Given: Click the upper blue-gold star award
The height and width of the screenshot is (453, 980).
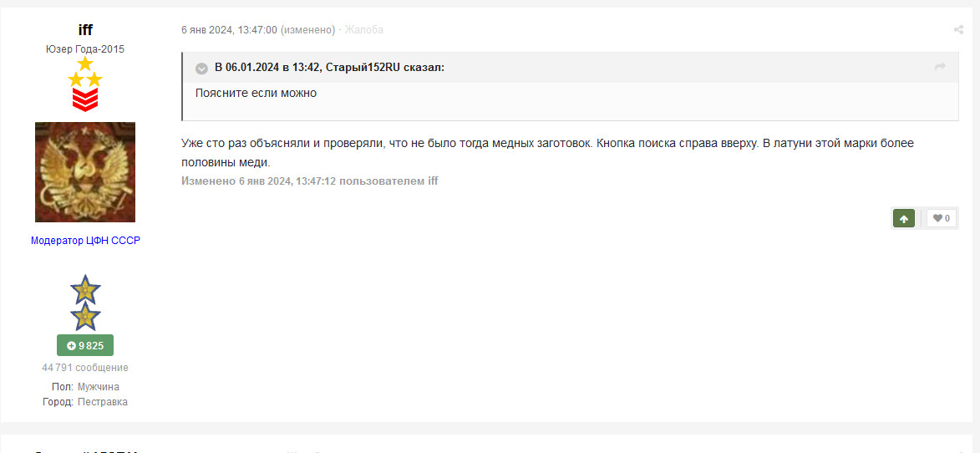Looking at the screenshot, I should click(85, 289).
